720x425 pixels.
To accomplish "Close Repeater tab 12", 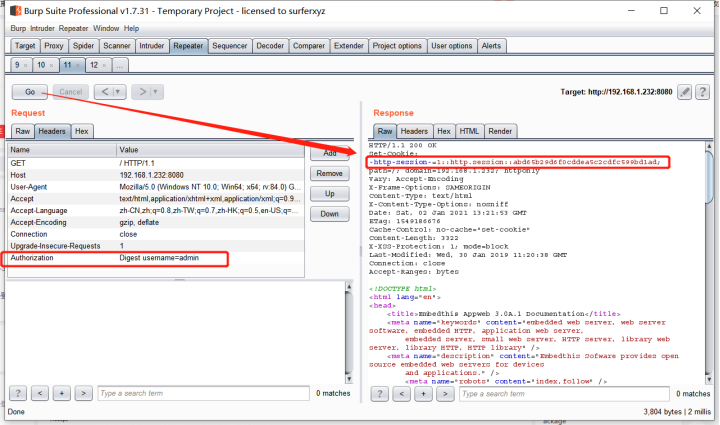I will tap(105, 66).
